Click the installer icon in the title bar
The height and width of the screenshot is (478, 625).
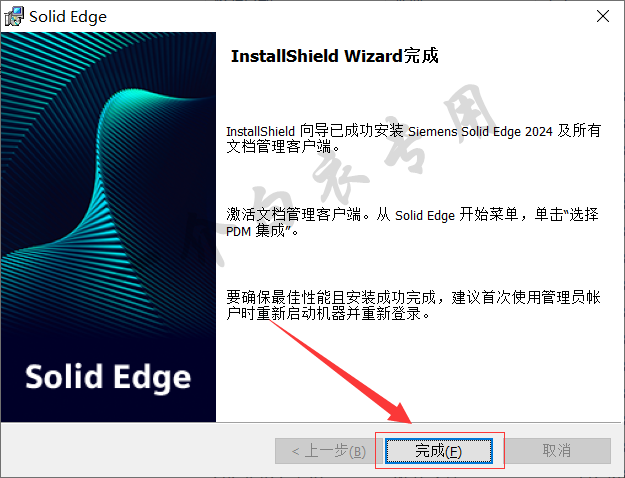click(14, 16)
